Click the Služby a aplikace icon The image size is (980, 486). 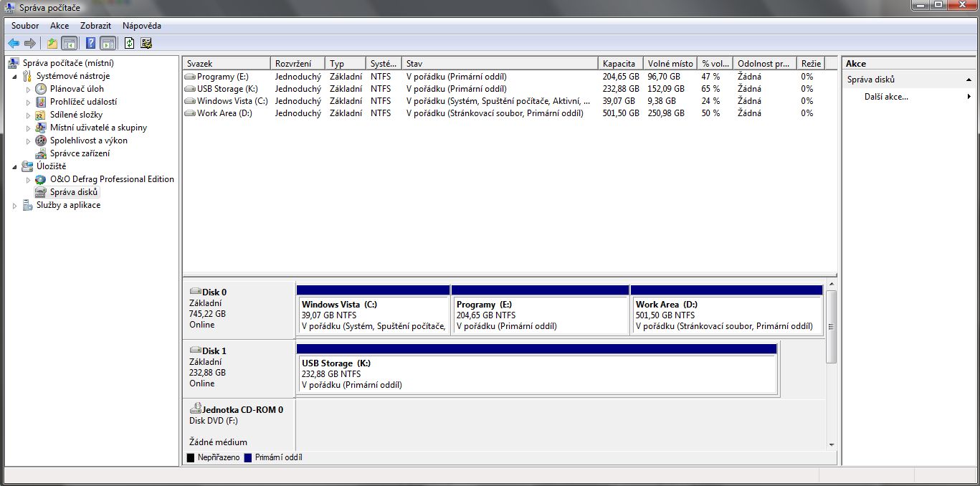tap(27, 205)
